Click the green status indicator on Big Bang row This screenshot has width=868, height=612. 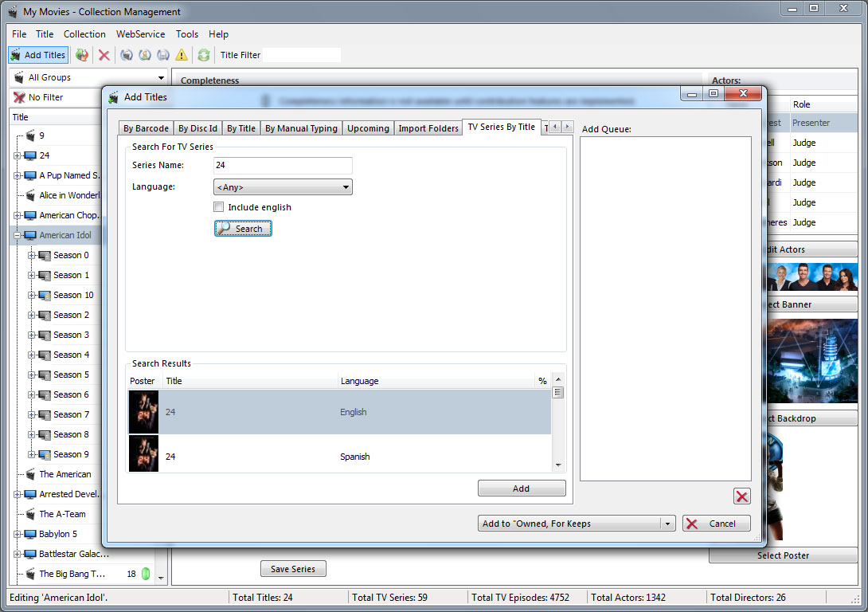tap(146, 574)
